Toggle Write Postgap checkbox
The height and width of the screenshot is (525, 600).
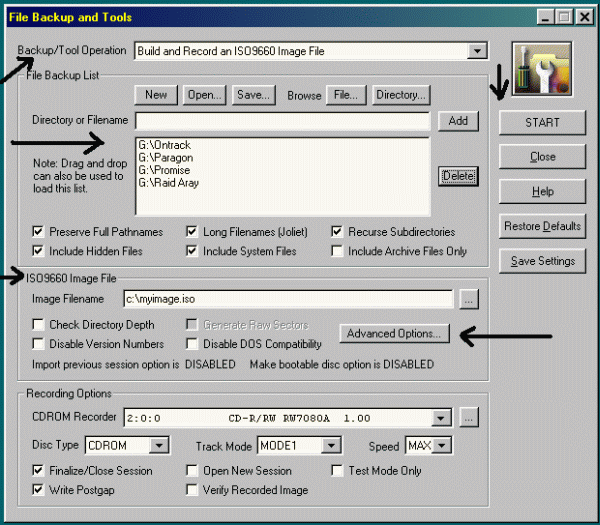pos(38,490)
